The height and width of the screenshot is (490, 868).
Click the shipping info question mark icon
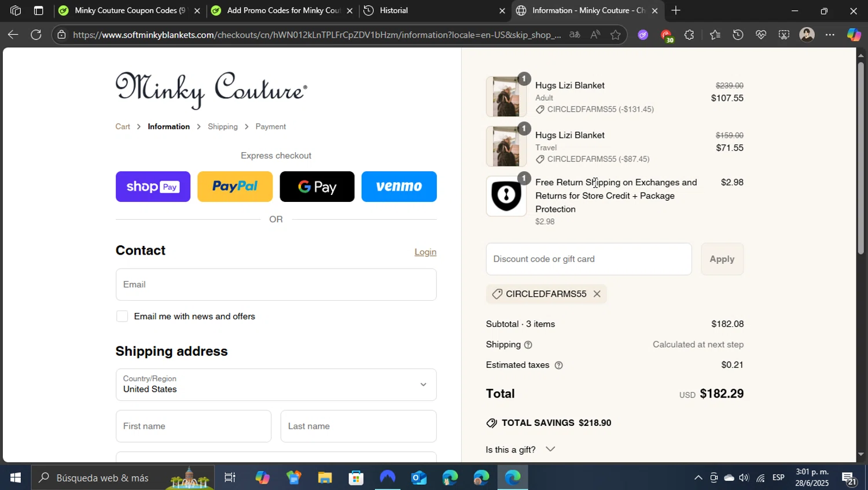528,345
